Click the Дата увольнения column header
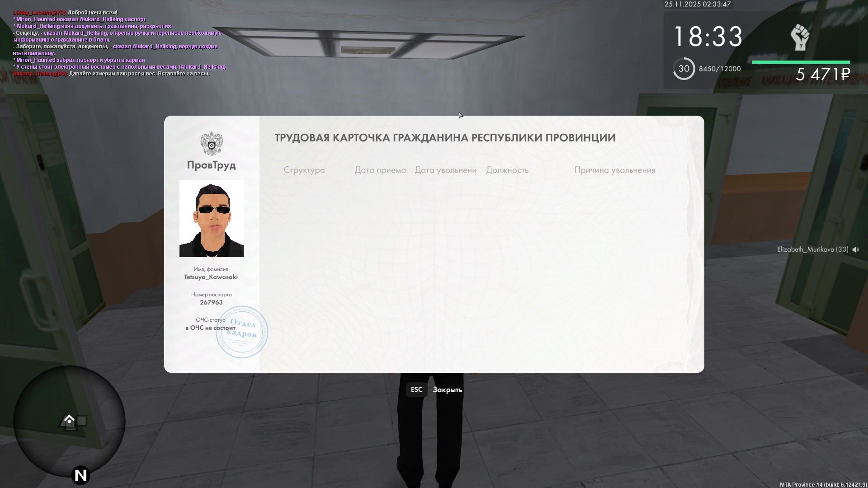868x488 pixels. click(445, 170)
